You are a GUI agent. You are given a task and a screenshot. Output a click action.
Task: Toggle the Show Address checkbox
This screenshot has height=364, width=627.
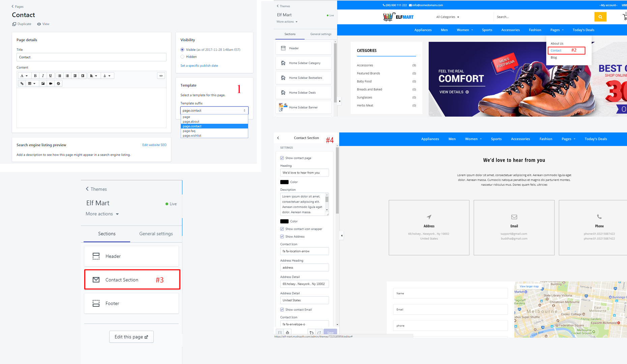coord(282,236)
